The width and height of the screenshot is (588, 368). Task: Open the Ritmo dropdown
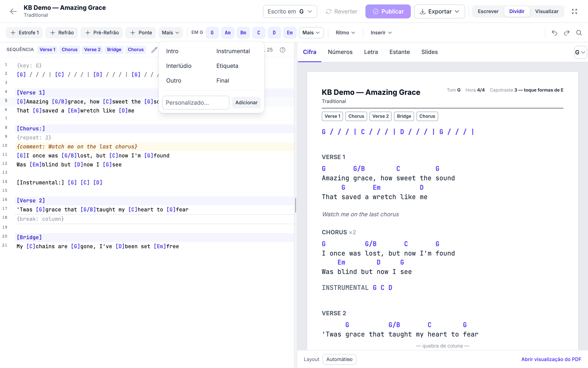tap(345, 33)
